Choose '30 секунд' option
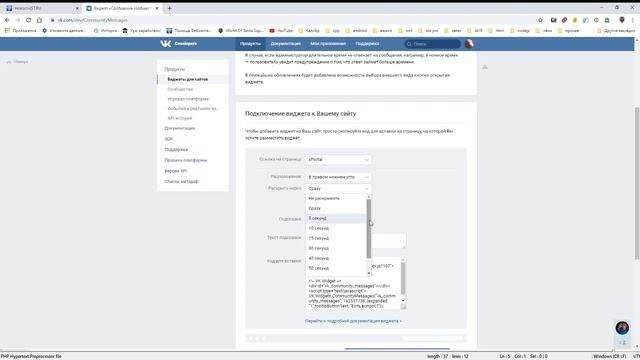640x360 pixels. pos(336,248)
